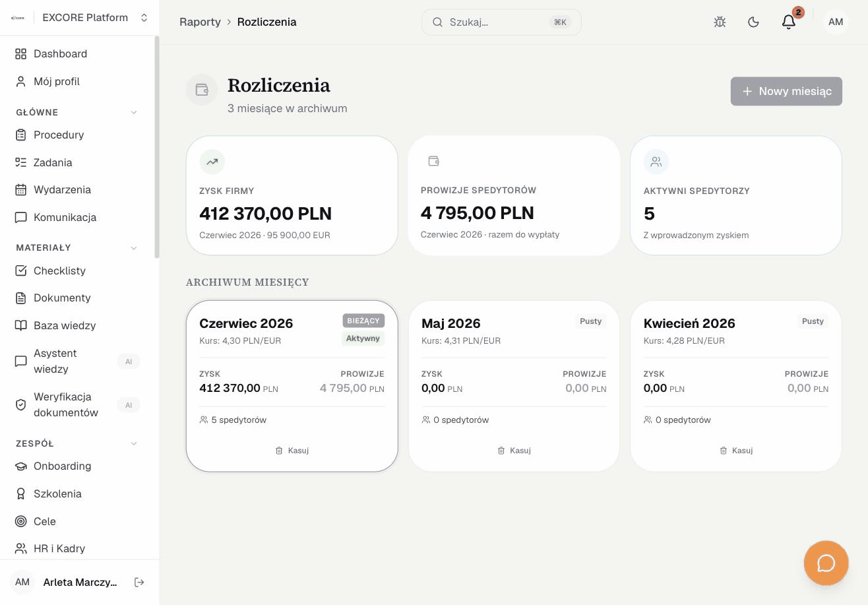
Task: Click the logout icon beside Arleta Marczy…
Action: click(x=139, y=582)
